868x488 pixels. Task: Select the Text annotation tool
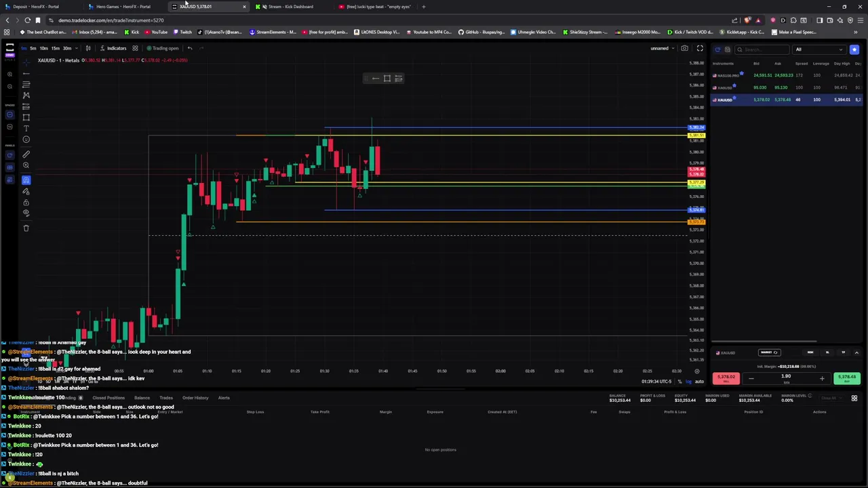point(26,128)
